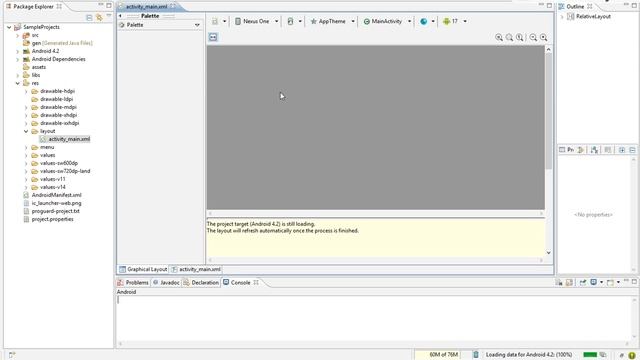Click the AppTheme star icon
Screen dimensions: 640x360
(x=313, y=21)
